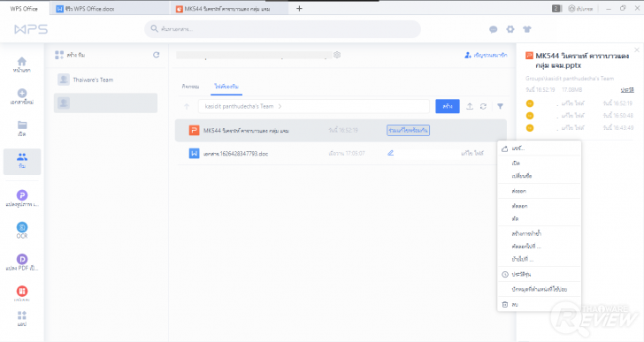The width and height of the screenshot is (644, 342).
Task: Select the 16:43:49 history entry
Action: pos(579,128)
